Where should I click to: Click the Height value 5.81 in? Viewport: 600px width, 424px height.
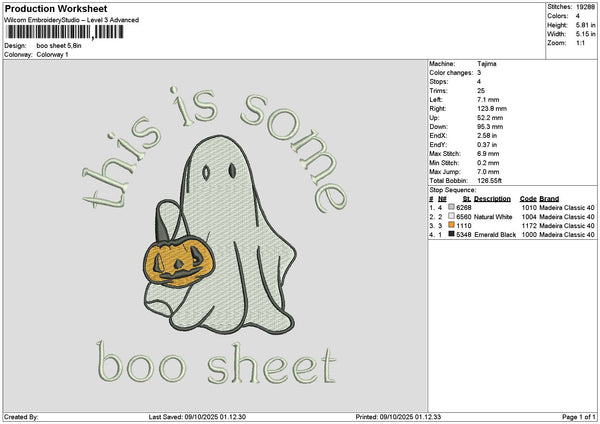tap(585, 25)
